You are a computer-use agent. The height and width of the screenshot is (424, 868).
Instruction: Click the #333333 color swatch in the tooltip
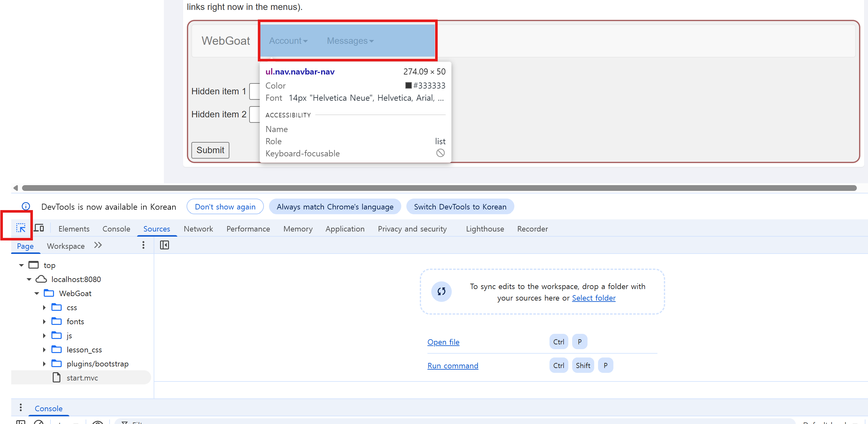tap(408, 85)
